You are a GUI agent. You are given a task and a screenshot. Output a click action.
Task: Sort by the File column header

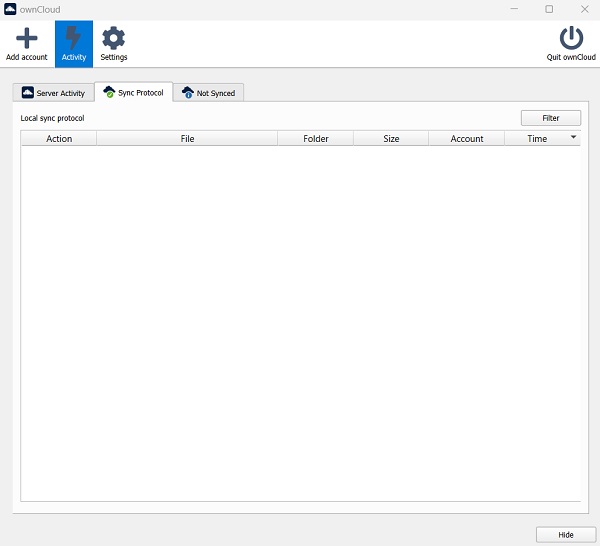[187, 139]
